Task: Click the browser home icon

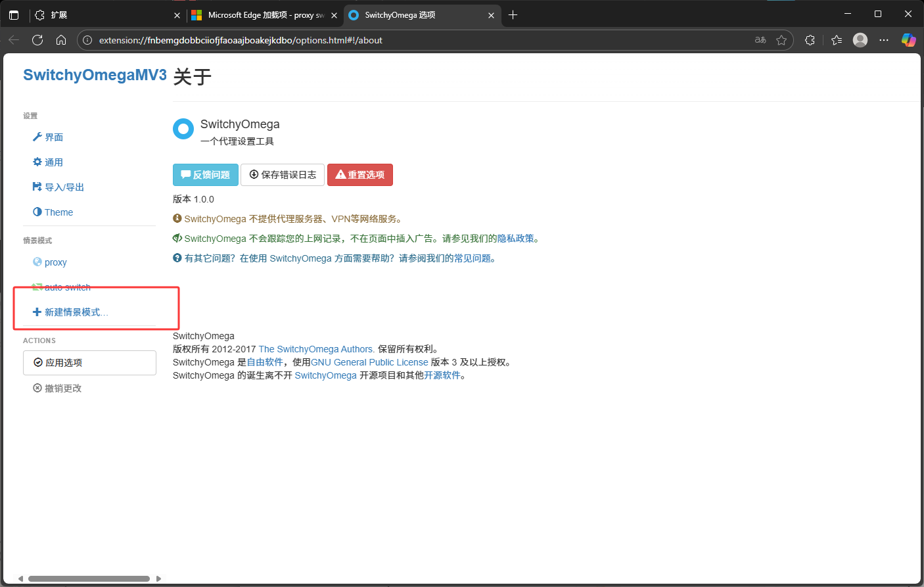Action: point(61,40)
